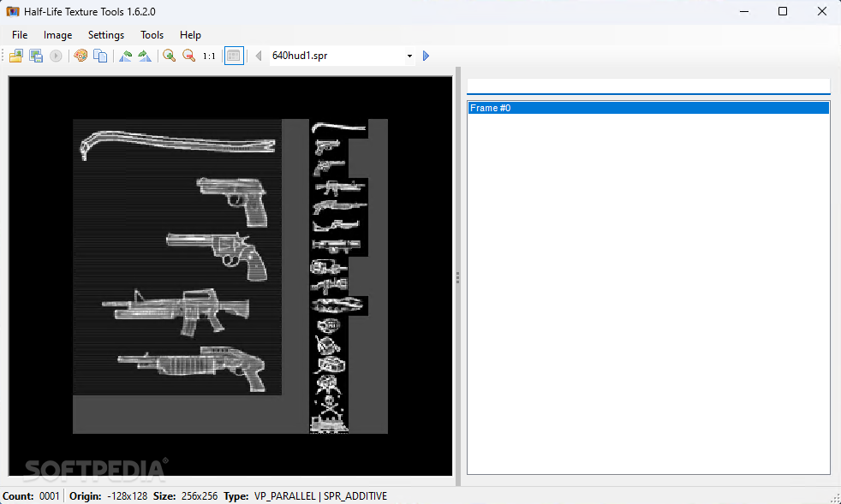841x504 pixels.
Task: Open the File menu
Action: (x=20, y=35)
